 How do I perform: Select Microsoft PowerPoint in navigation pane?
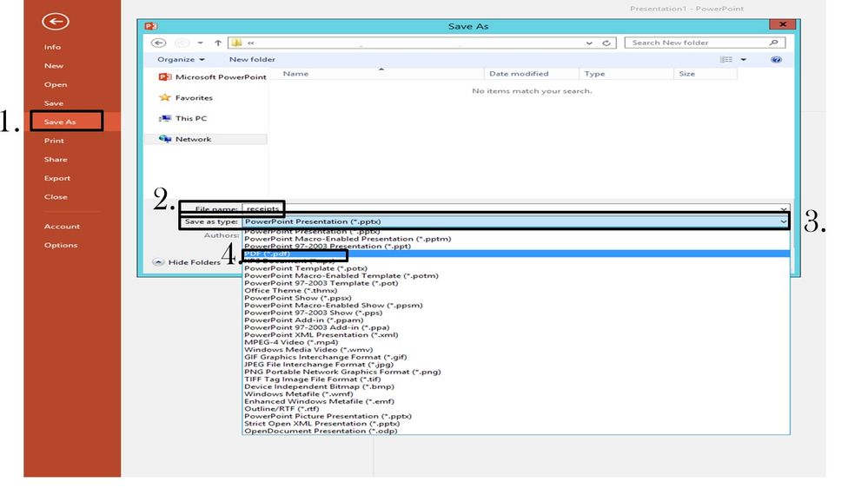(x=212, y=77)
